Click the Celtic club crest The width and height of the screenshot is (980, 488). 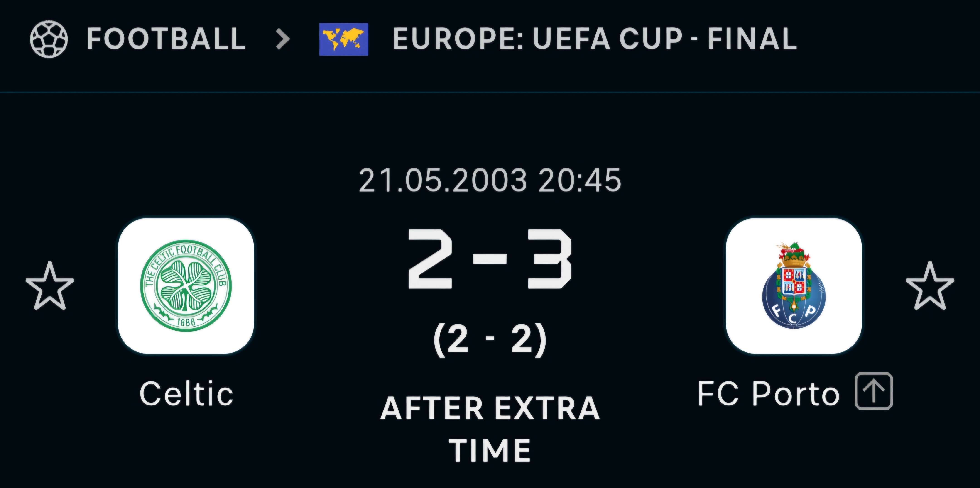pyautogui.click(x=186, y=286)
